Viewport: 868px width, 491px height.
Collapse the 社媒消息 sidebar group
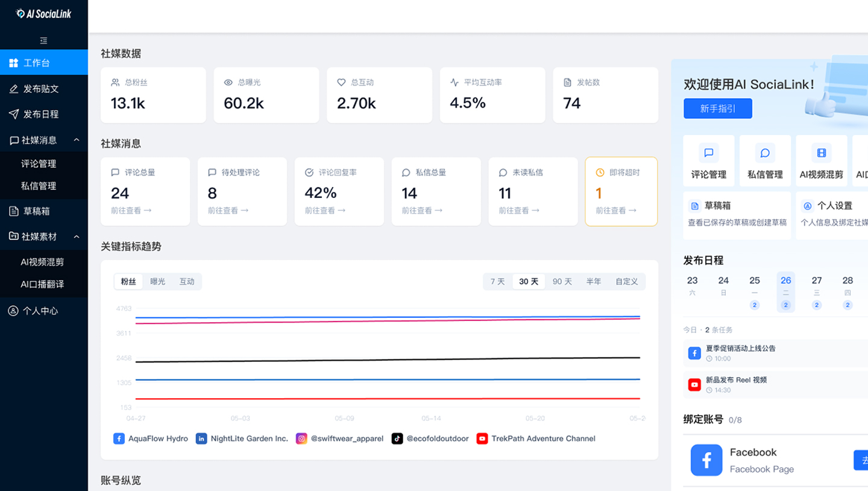(x=77, y=140)
